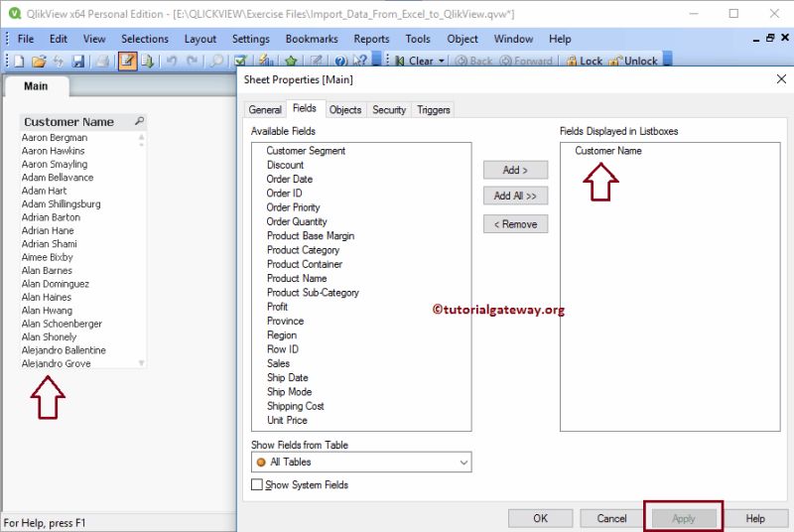Open the Object menu
The height and width of the screenshot is (532, 794).
click(462, 39)
